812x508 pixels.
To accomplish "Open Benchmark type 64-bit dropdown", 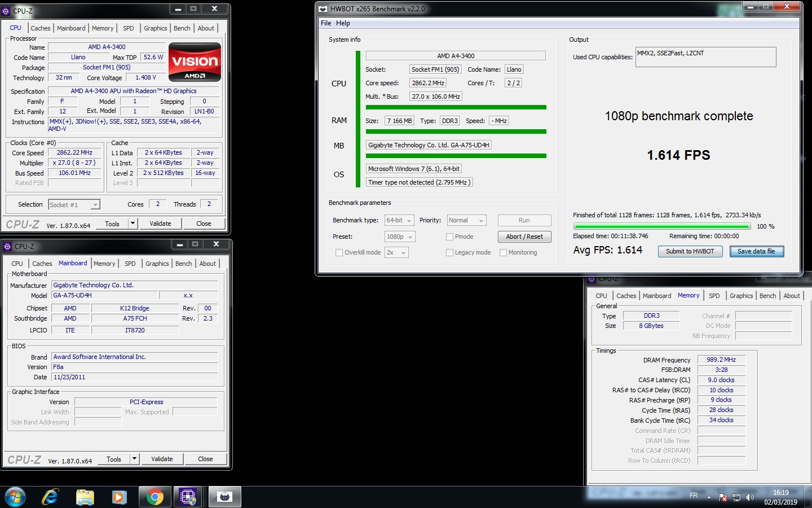I will click(x=399, y=220).
